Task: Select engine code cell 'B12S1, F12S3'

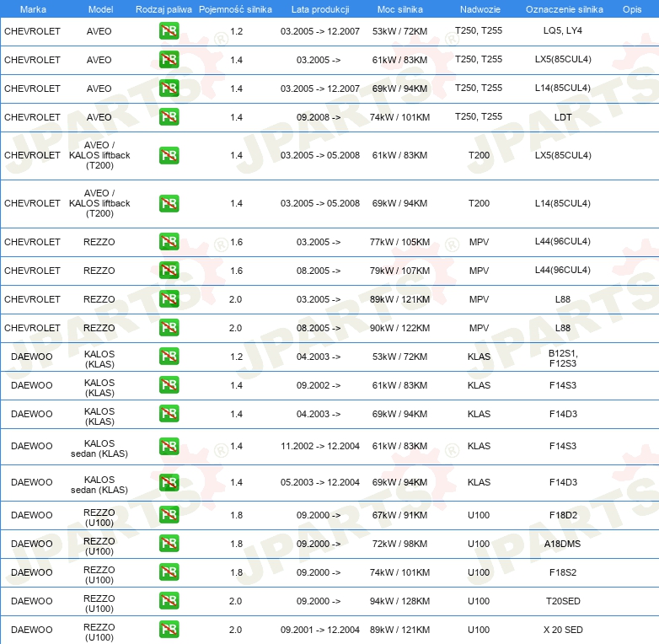Action: pyautogui.click(x=563, y=358)
